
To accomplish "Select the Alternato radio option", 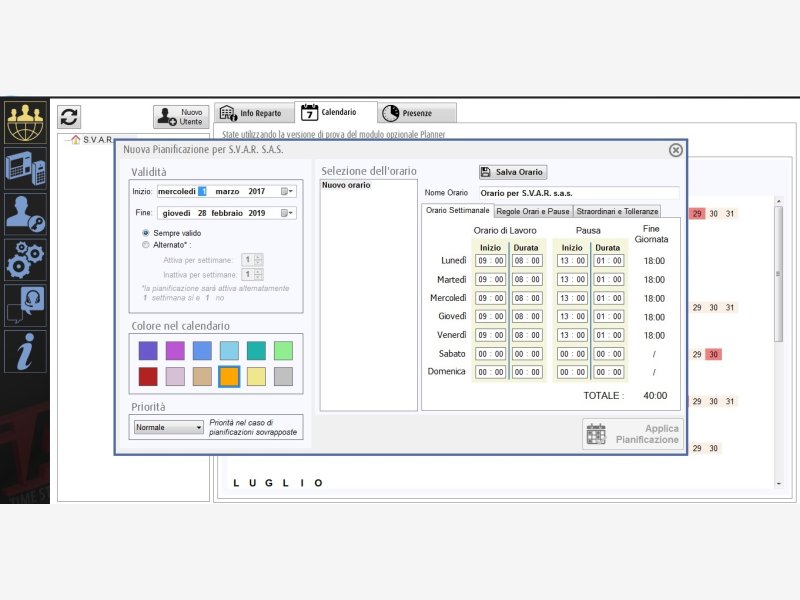I will 146,244.
